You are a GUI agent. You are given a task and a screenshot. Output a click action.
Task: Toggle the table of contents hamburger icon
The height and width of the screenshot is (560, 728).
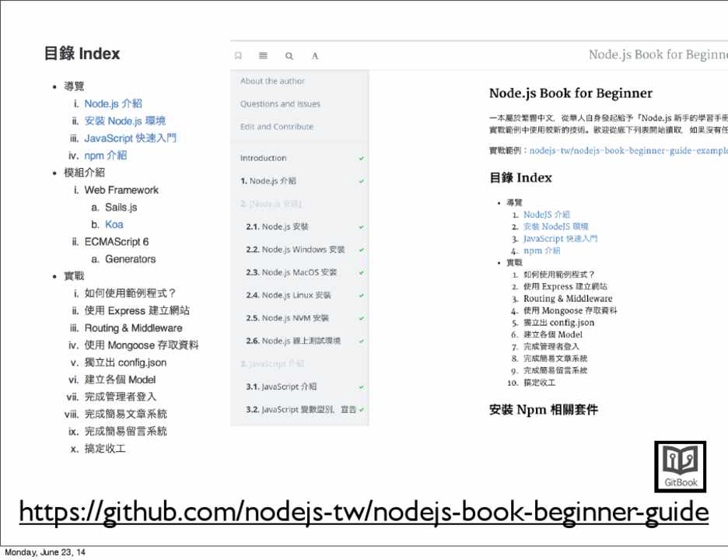pyautogui.click(x=263, y=56)
